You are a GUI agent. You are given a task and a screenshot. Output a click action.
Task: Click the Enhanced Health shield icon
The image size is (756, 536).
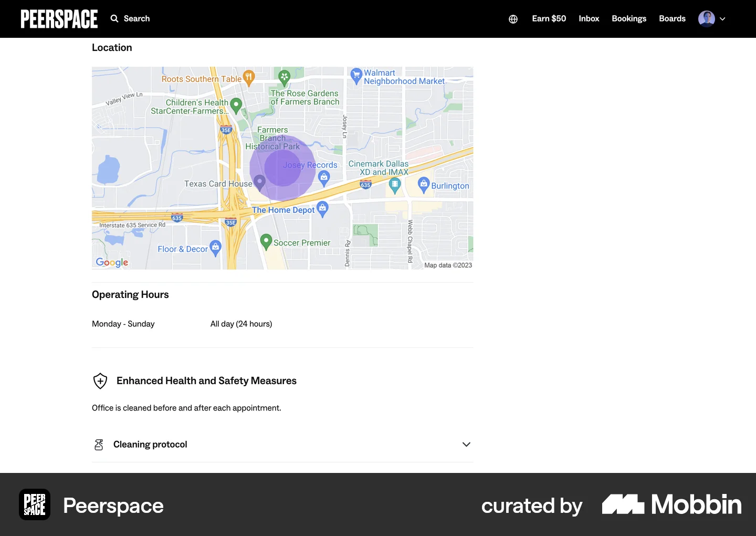point(100,381)
